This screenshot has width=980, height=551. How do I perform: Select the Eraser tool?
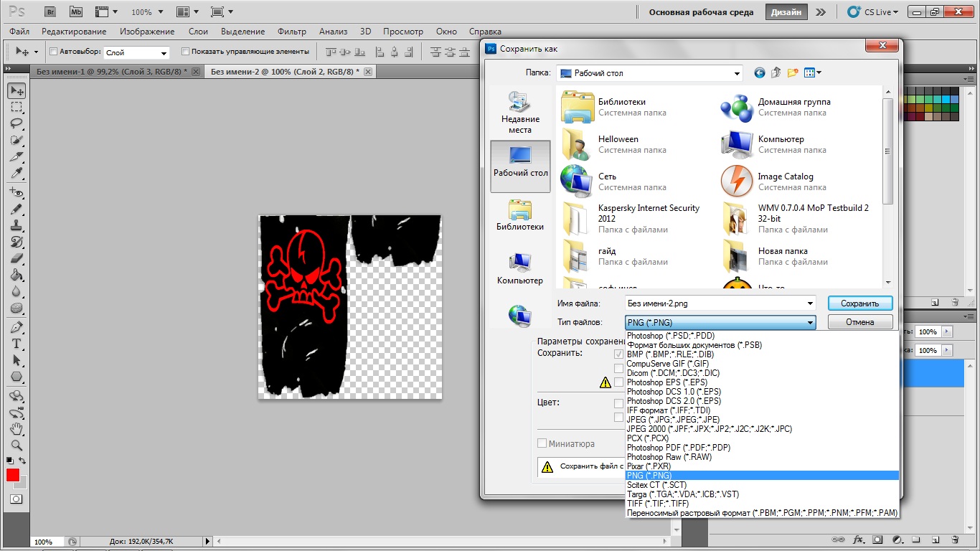click(17, 258)
